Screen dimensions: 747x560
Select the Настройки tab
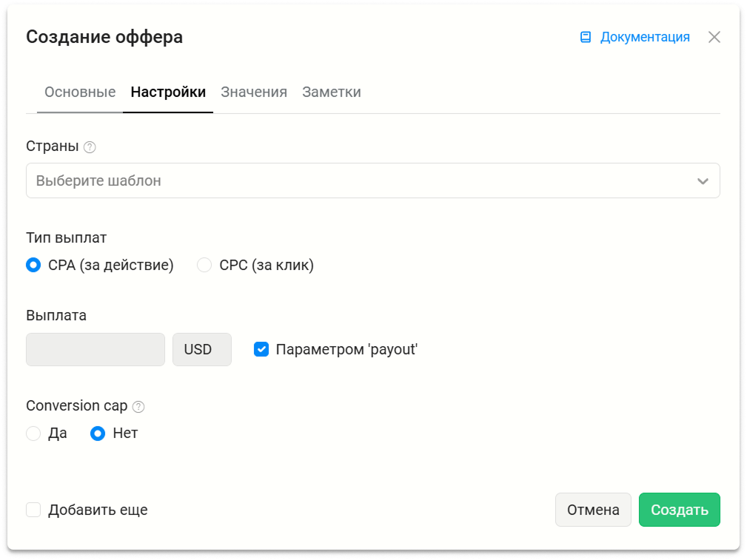(168, 92)
